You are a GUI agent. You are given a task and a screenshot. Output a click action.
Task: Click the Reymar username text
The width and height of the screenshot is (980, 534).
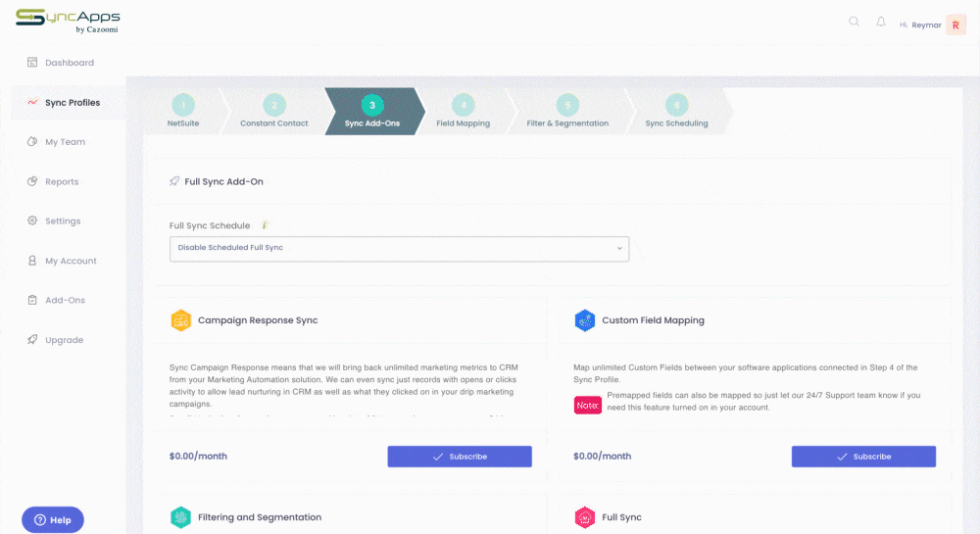click(x=926, y=24)
